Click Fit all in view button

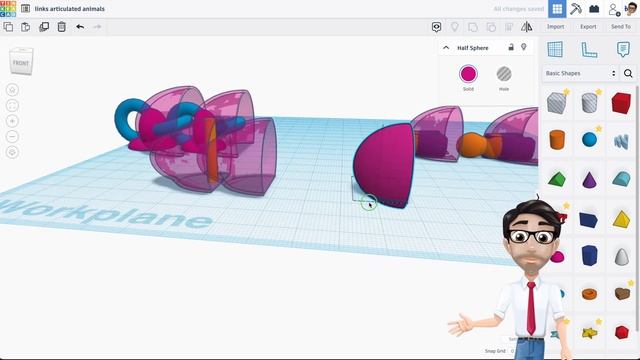(x=13, y=105)
